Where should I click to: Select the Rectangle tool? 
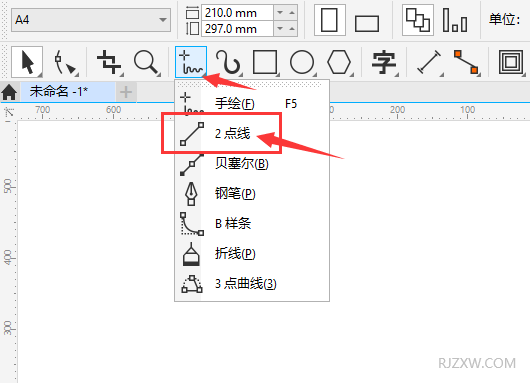click(265, 62)
